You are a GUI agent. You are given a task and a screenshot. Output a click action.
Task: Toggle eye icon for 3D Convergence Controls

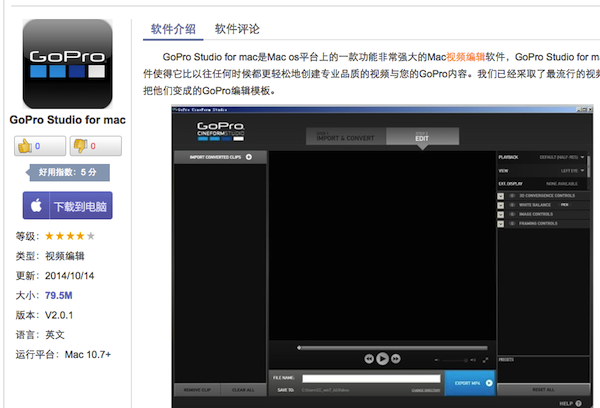pyautogui.click(x=512, y=196)
